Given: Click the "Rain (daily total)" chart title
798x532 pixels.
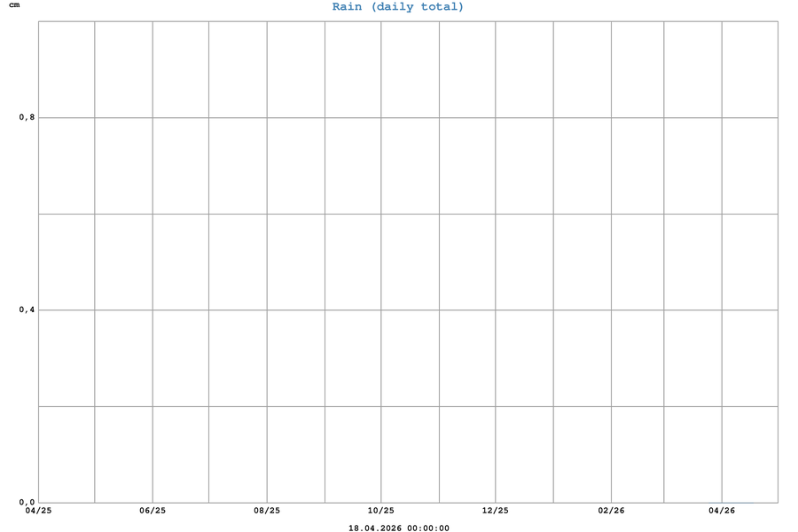Looking at the screenshot, I should (x=398, y=7).
